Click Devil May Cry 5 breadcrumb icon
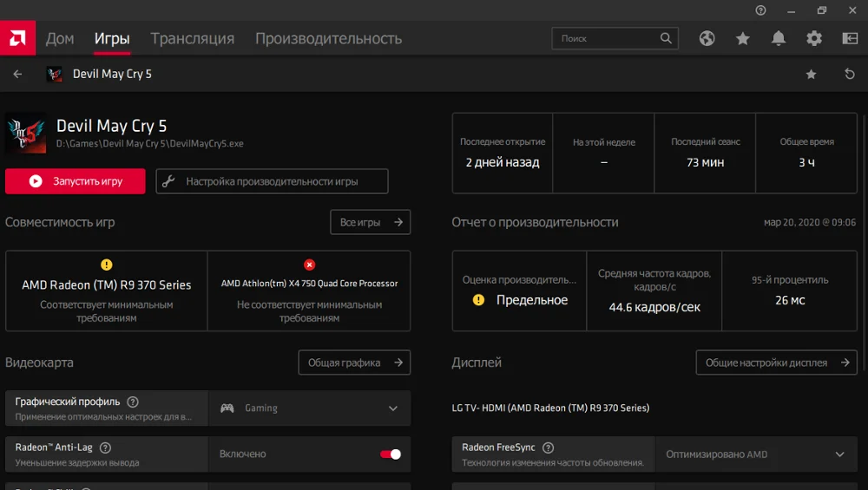The image size is (868, 490). click(x=54, y=74)
